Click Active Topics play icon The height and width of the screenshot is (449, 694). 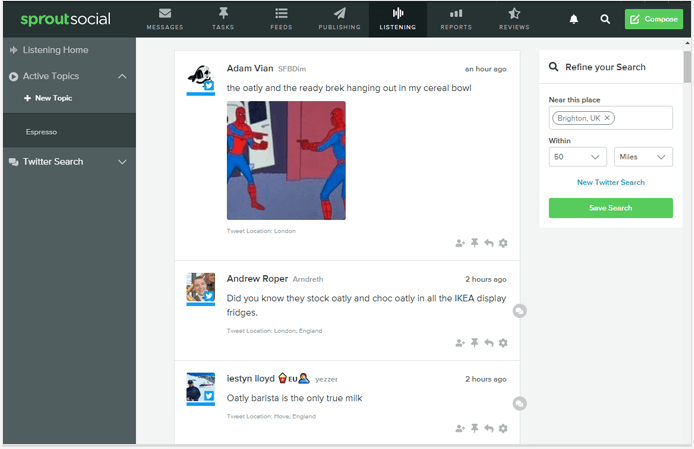click(x=13, y=76)
